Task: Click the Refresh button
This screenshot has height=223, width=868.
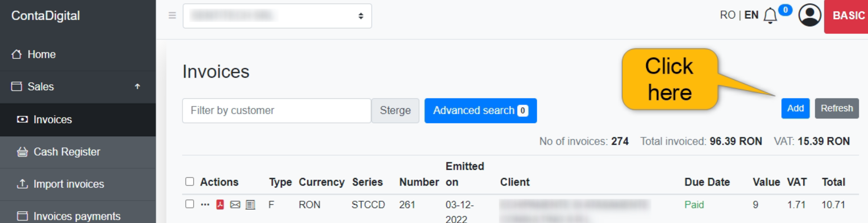Action: click(x=836, y=108)
